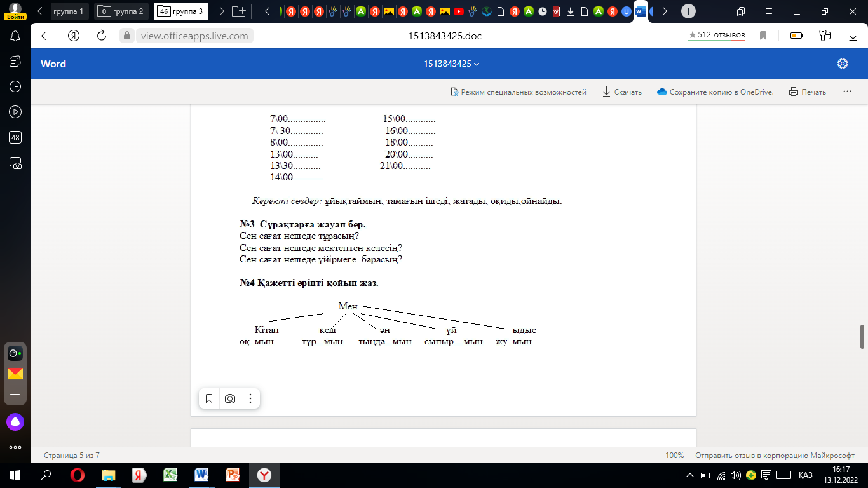This screenshot has height=488, width=868.
Task: Go back to the previous page
Action: click(46, 36)
